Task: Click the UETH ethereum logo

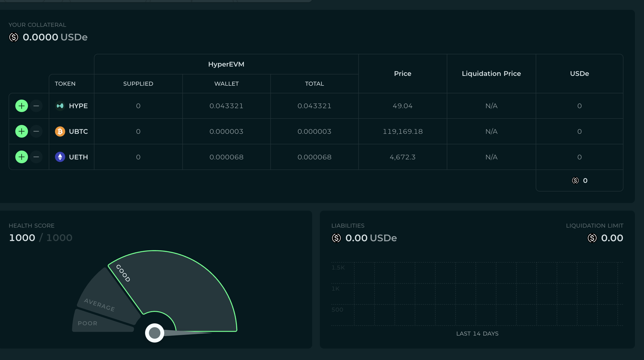Action: [60, 157]
